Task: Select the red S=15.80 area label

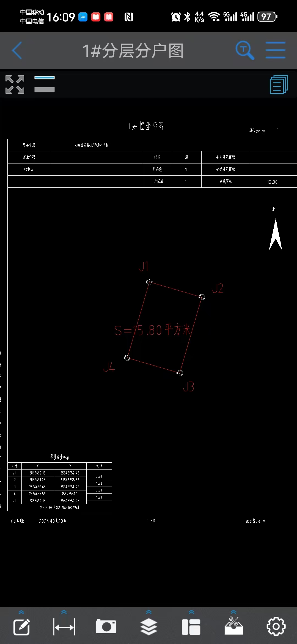Action: pos(153,330)
